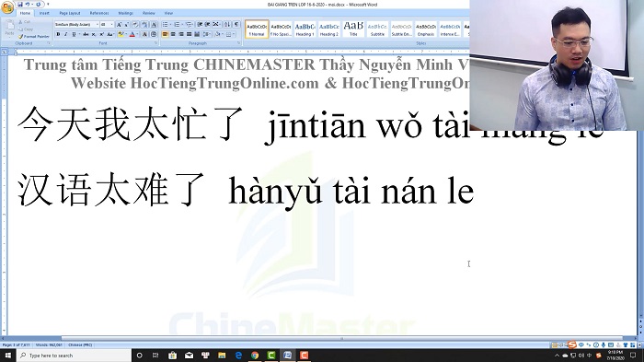Image resolution: width=644 pixels, height=362 pixels.
Task: Open Task View on taskbar
Action: 155,355
